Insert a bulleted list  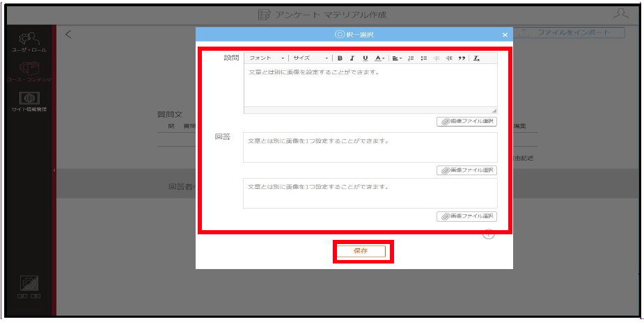(x=423, y=58)
